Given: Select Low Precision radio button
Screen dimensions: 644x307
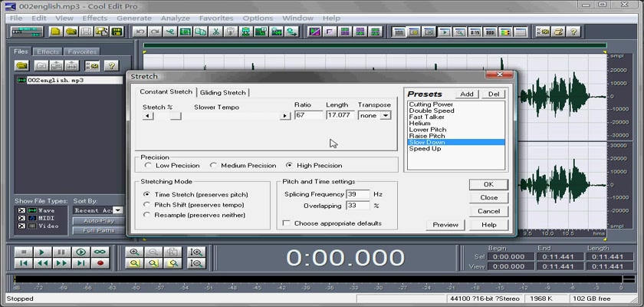Looking at the screenshot, I should point(148,165).
